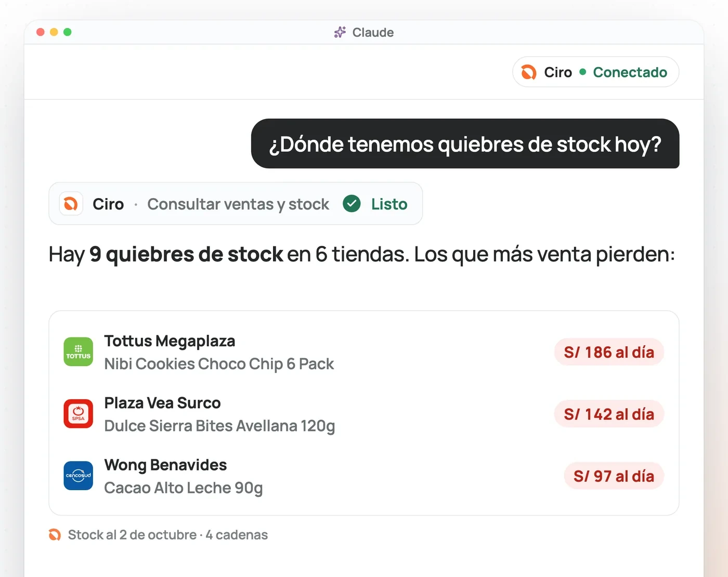Click the green Listo checkmark icon
The width and height of the screenshot is (728, 577).
click(352, 204)
